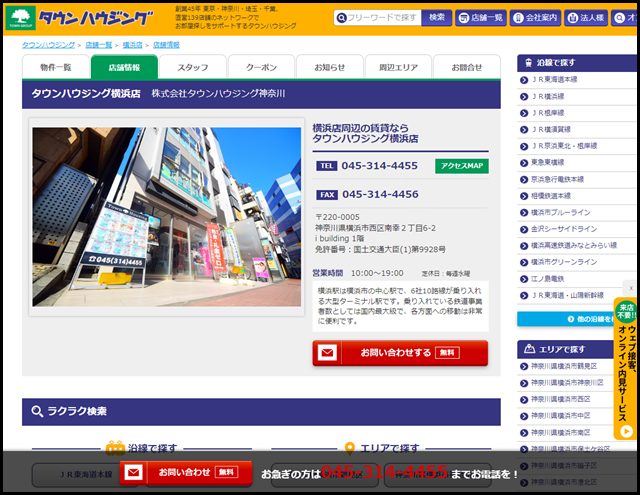Screen dimensions: 640x495
Task: Click the store building photo
Action: tap(167, 217)
